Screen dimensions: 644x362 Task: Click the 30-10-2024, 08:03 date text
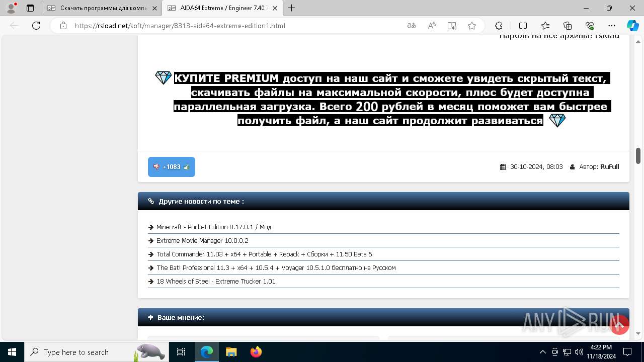point(536,166)
